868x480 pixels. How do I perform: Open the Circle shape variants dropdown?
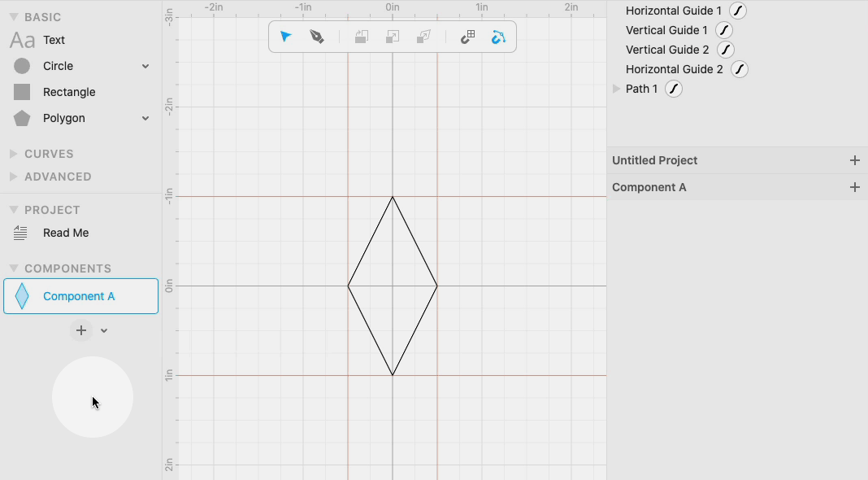(x=145, y=66)
